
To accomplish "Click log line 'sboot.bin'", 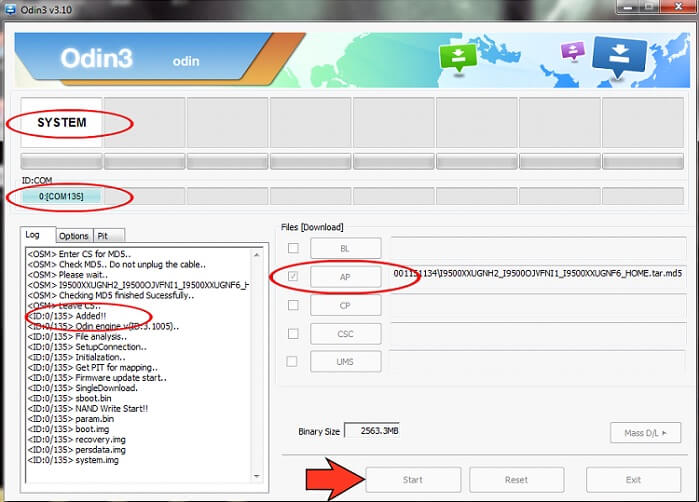I will 70,398.
